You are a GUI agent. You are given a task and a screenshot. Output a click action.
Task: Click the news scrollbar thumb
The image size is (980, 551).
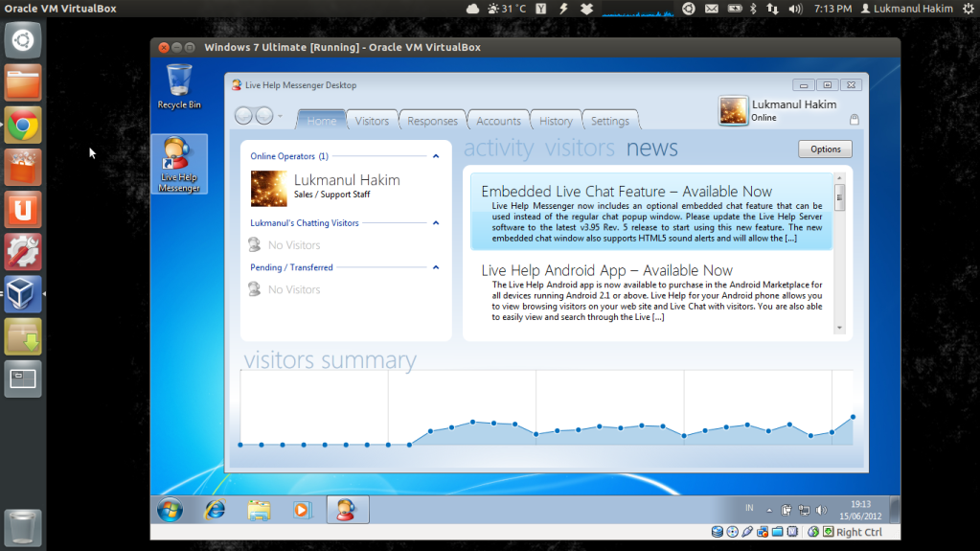(x=839, y=197)
